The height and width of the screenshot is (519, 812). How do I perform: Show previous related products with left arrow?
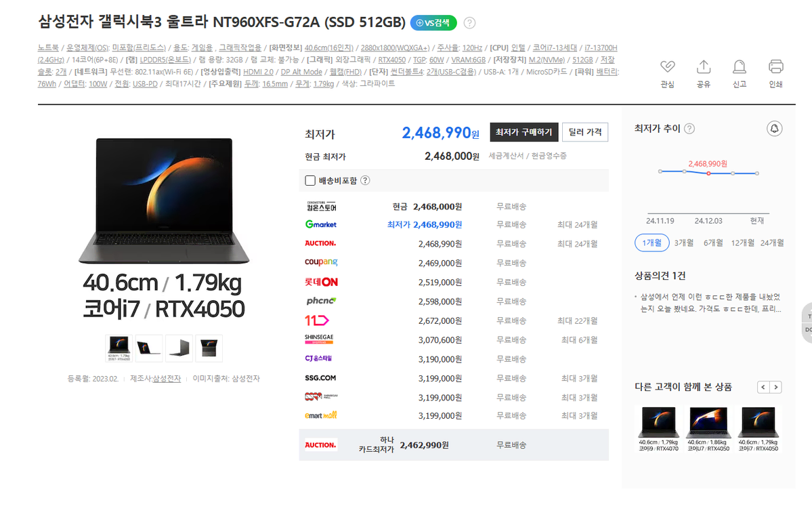click(x=763, y=387)
